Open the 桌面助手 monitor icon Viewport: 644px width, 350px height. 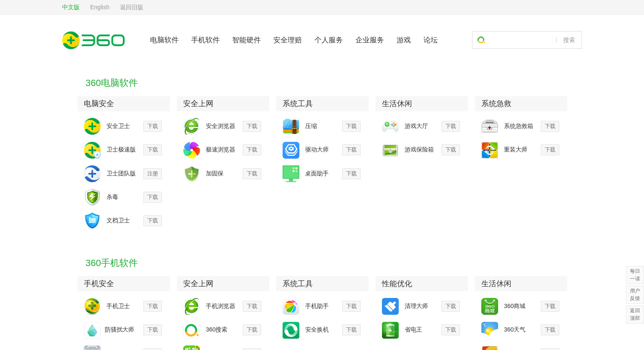[291, 174]
